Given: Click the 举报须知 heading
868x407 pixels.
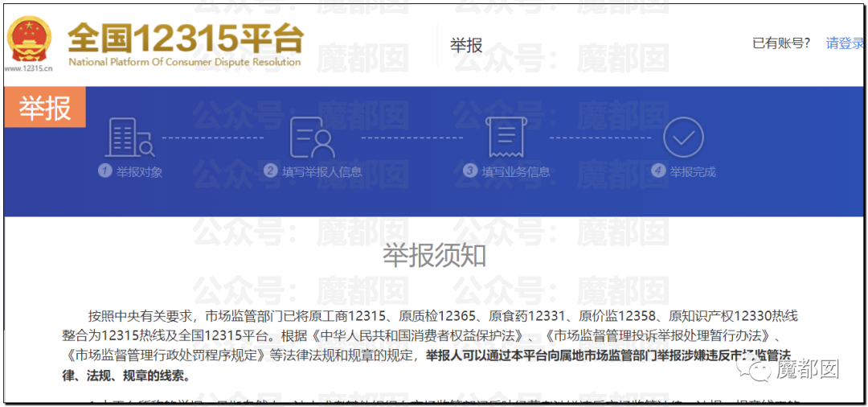Looking at the screenshot, I should coord(434,256).
